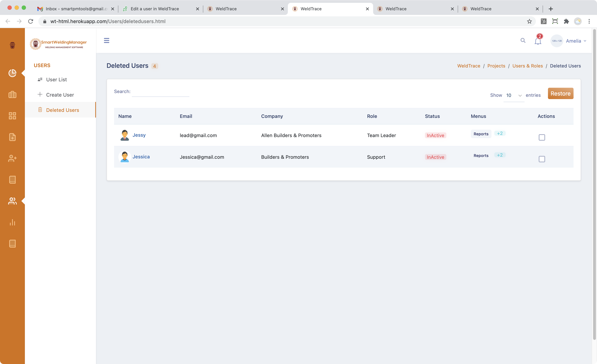
Task: Open the browser extensions puzzle icon
Action: pos(566,21)
